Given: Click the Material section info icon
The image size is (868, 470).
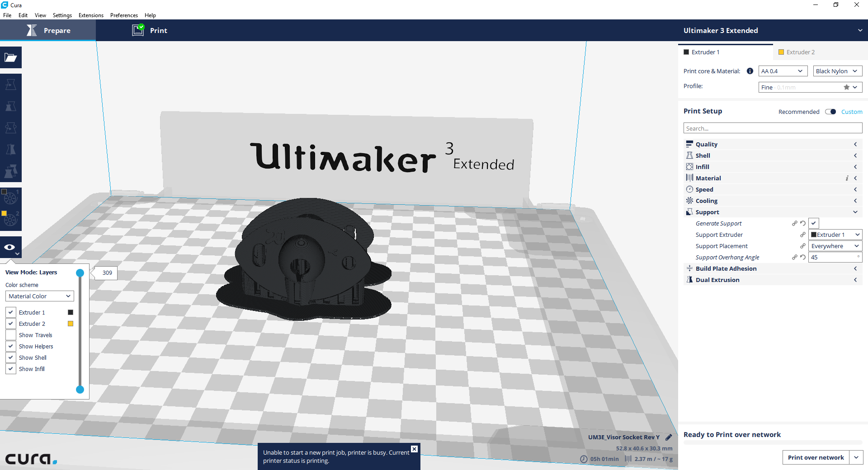Looking at the screenshot, I should pos(847,178).
